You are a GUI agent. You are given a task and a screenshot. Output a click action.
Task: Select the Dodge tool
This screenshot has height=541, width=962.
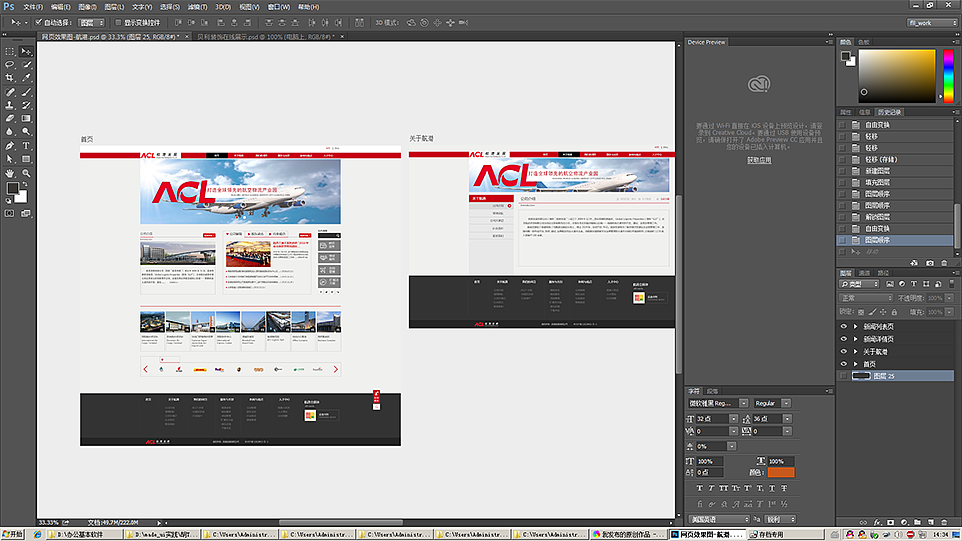26,132
